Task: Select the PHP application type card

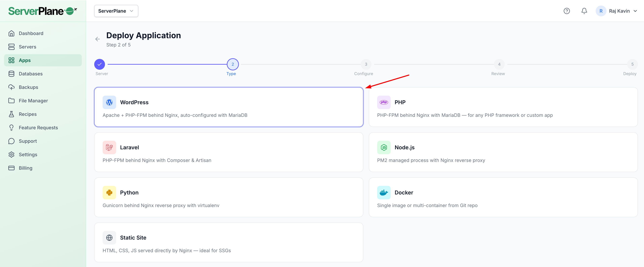Action: pos(503,107)
